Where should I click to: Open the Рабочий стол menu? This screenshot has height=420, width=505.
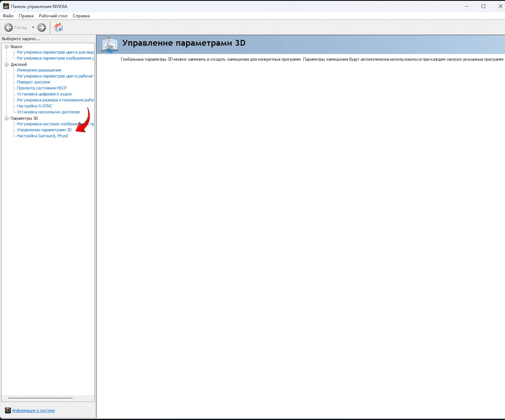(53, 16)
